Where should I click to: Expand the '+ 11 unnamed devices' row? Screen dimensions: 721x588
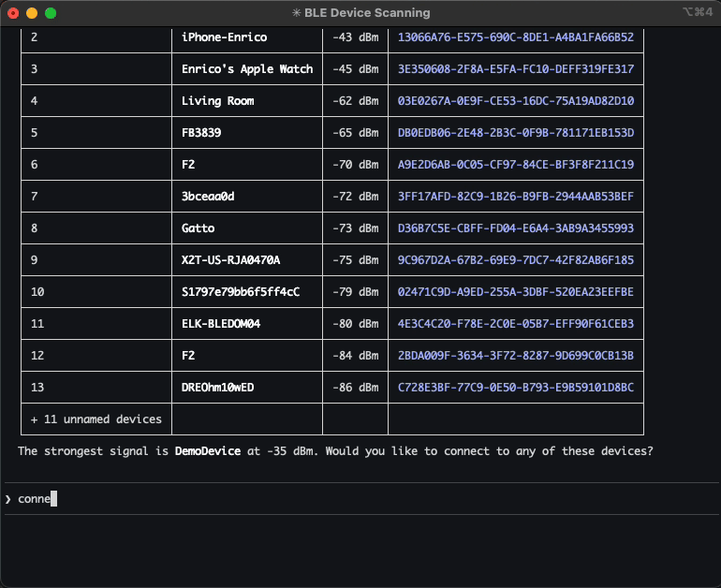click(x=96, y=419)
